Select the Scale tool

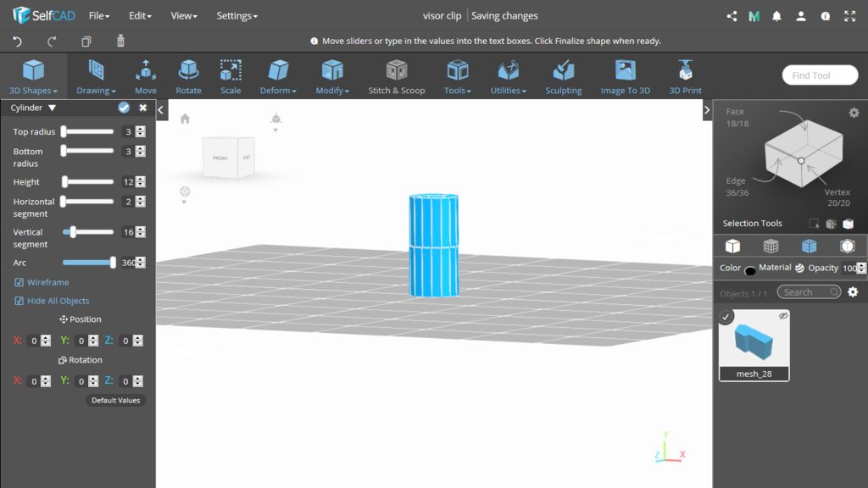click(231, 76)
